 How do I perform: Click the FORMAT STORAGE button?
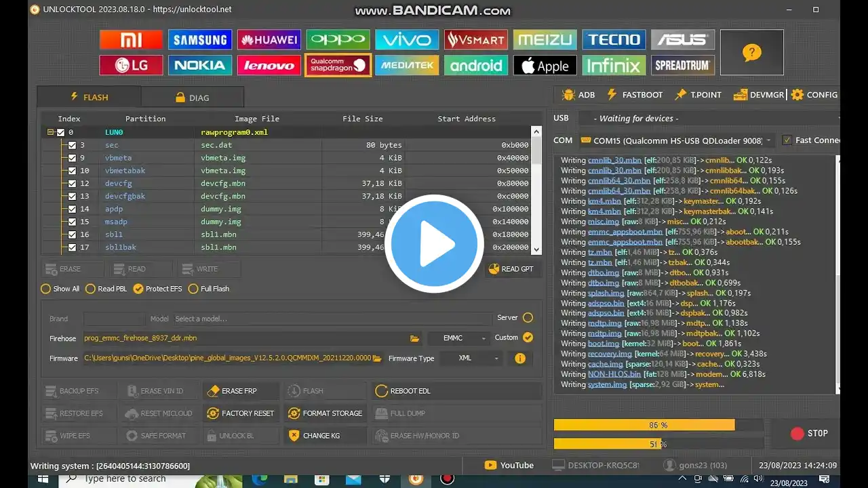[325, 413]
